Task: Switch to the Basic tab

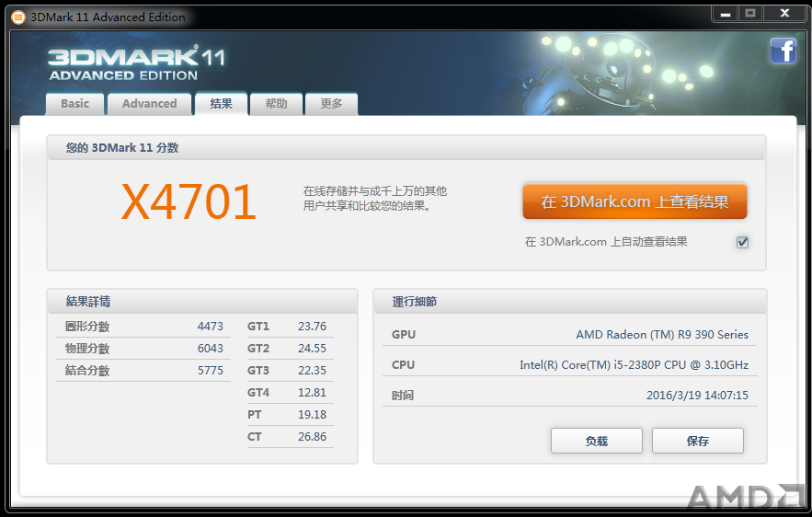Action: coord(75,104)
